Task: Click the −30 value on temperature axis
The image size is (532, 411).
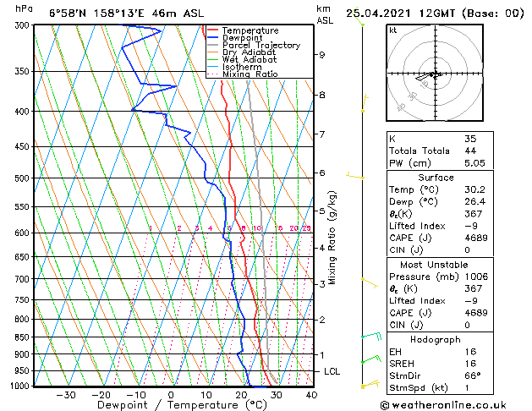Action: coord(65,396)
